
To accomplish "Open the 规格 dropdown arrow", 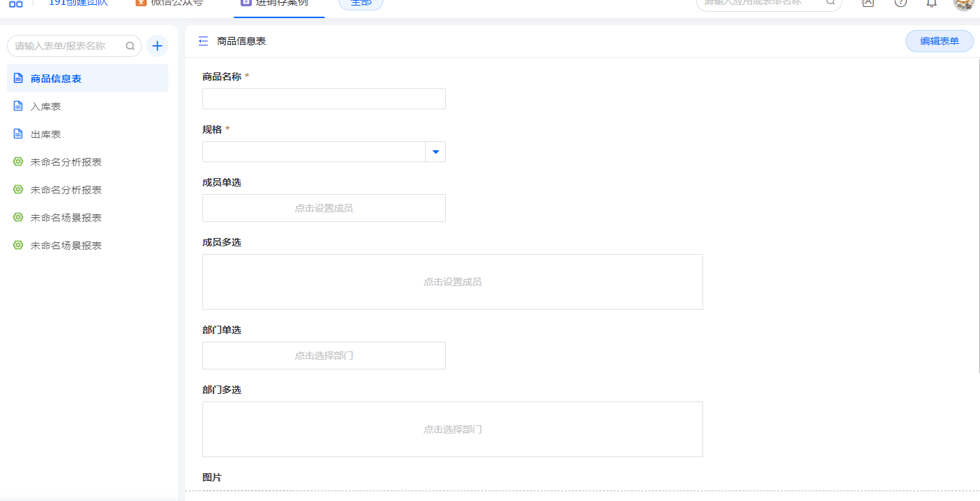I will click(x=435, y=152).
